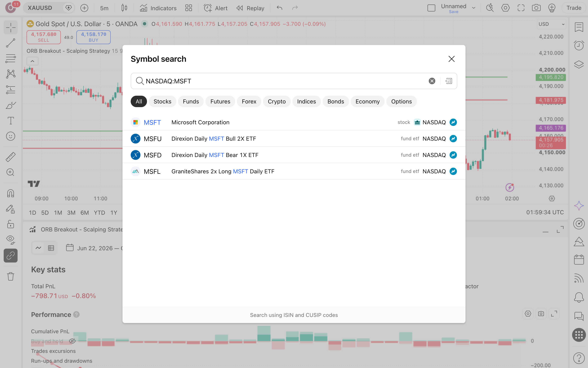Open the USD currency dropdown
The height and width of the screenshot is (368, 588).
(x=551, y=24)
